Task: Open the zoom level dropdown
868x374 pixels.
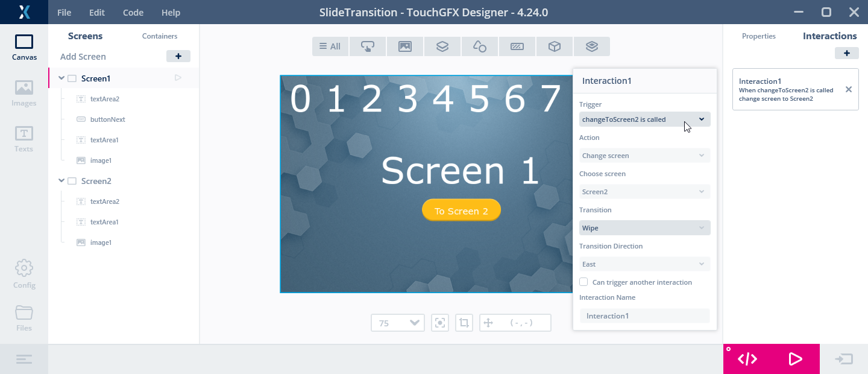Action: (x=398, y=323)
